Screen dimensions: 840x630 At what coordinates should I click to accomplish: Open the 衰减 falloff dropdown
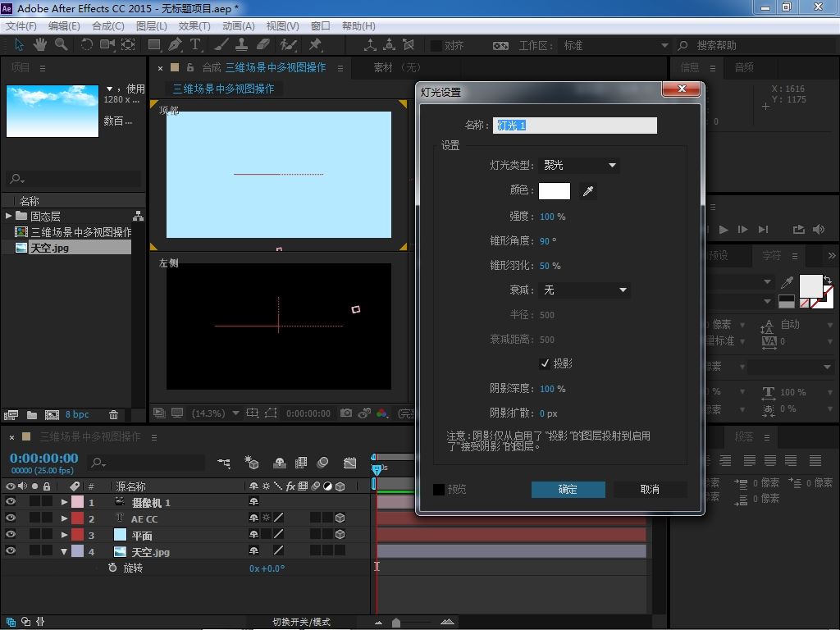pyautogui.click(x=585, y=290)
